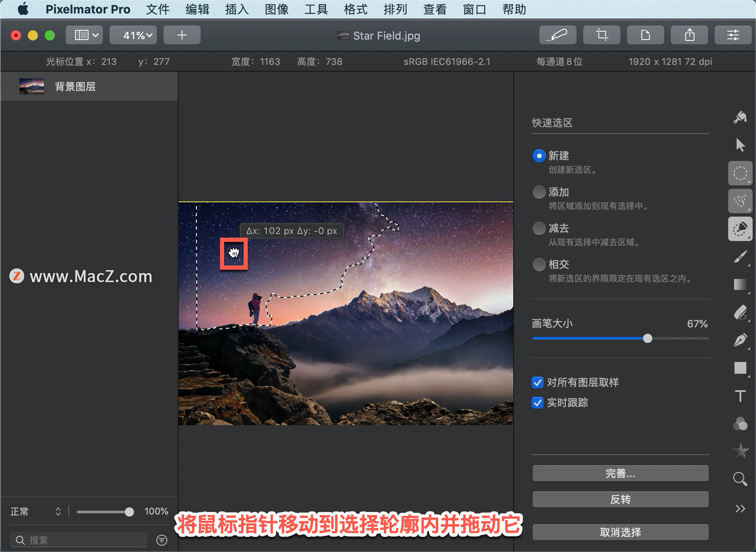The height and width of the screenshot is (552, 756).
Task: Click the 搜索 layer search field
Action: (x=79, y=540)
